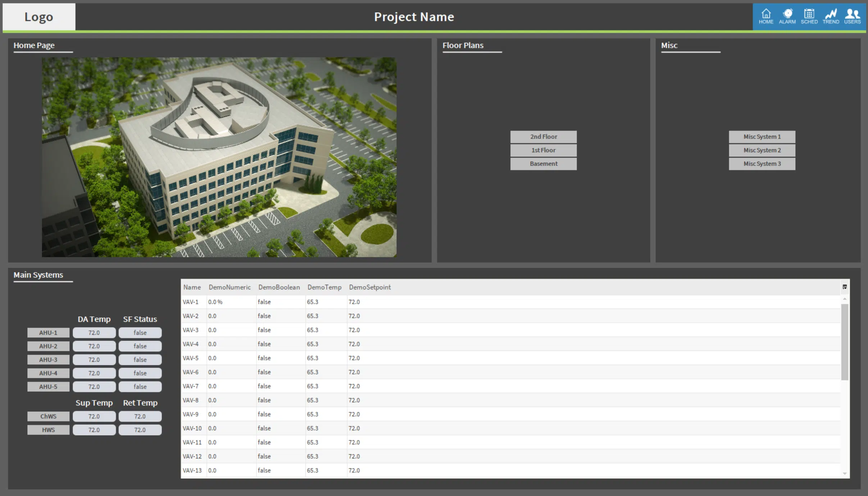
Task: Click the Floor Plans heading
Action: [463, 45]
